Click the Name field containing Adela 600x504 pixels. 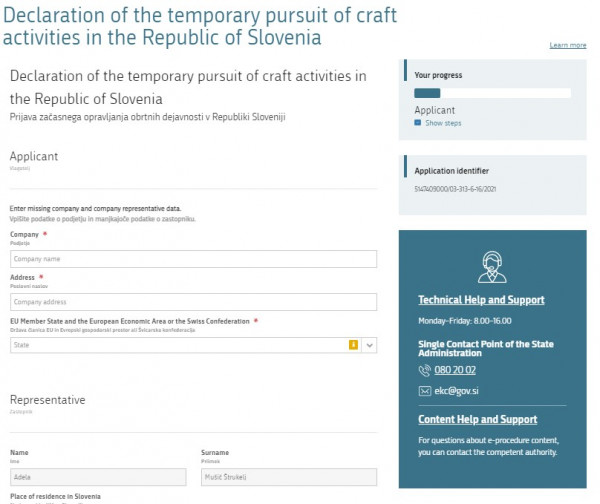click(98, 477)
